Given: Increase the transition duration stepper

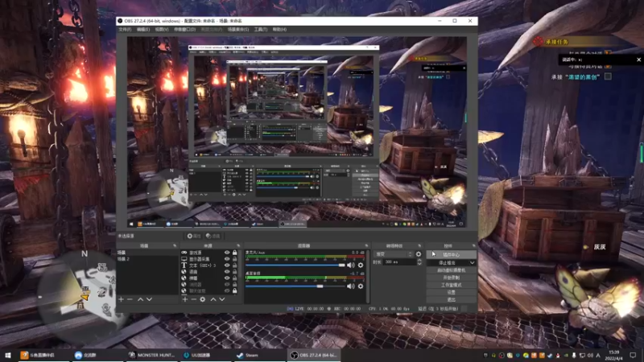Looking at the screenshot, I should 419,260.
